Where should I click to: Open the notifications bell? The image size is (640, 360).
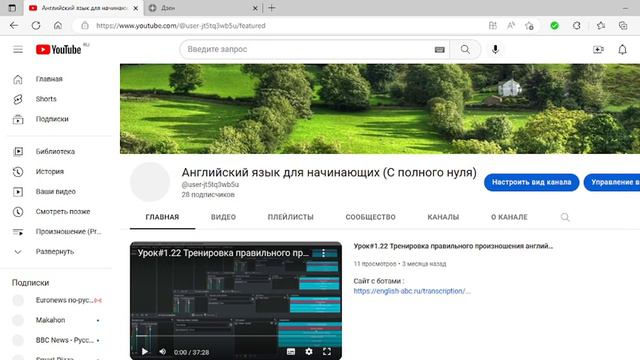click(x=622, y=49)
